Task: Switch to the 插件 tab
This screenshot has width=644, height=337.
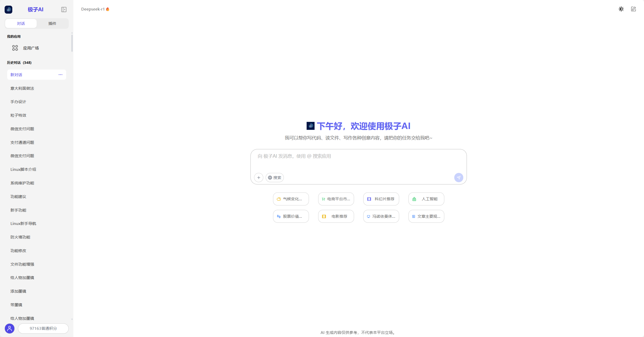Action: click(x=52, y=23)
